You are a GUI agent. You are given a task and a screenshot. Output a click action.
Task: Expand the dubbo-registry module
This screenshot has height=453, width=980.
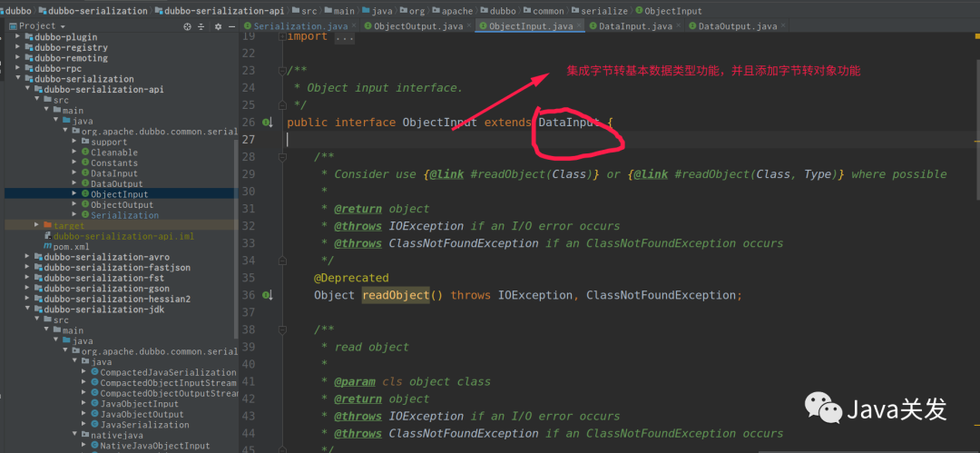(18, 47)
